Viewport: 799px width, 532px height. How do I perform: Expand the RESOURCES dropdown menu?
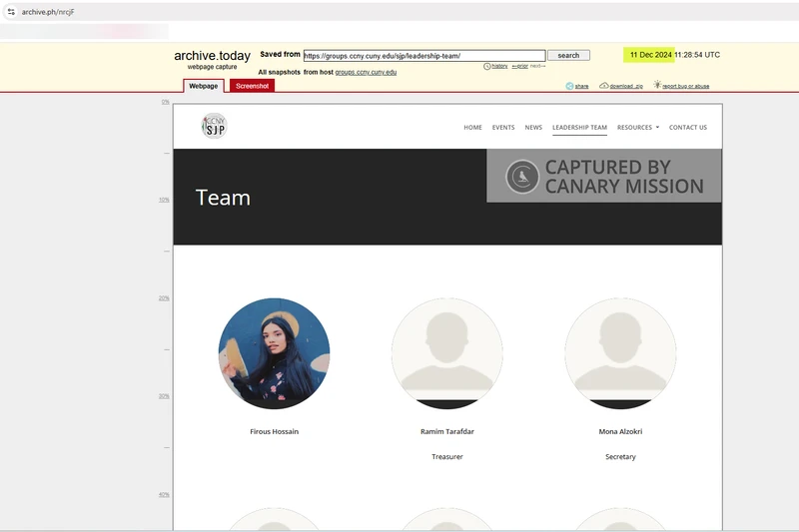coord(638,128)
